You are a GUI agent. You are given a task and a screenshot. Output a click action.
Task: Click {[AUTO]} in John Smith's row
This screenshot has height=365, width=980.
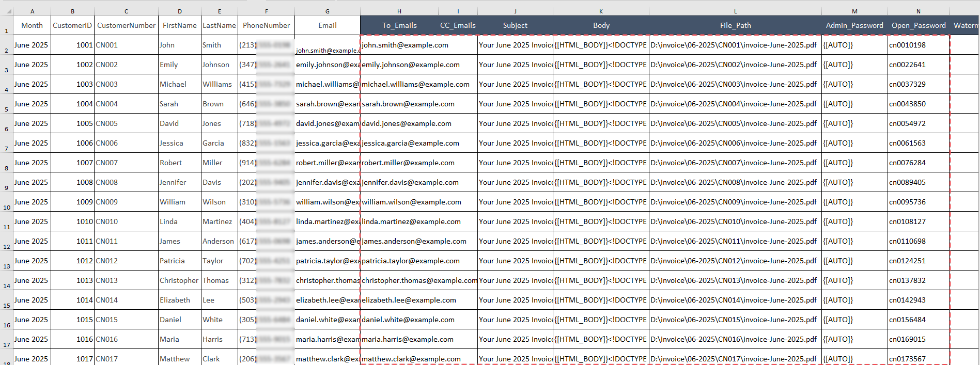coord(854,45)
